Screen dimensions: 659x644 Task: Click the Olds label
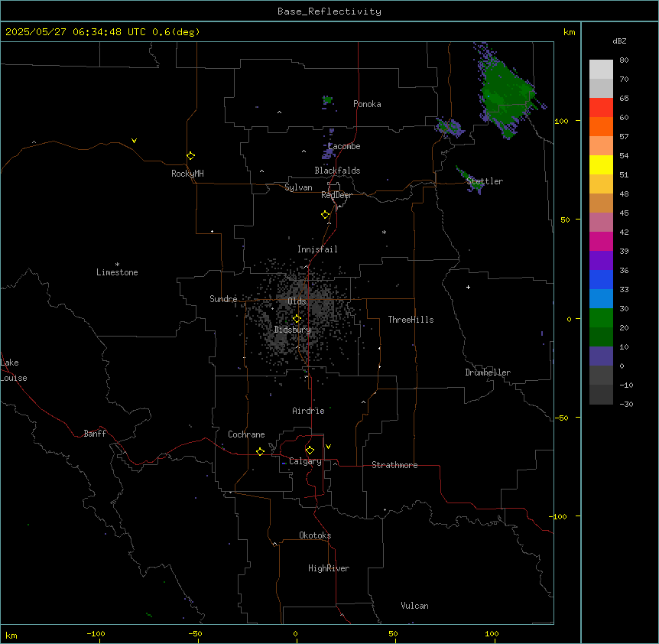297,301
